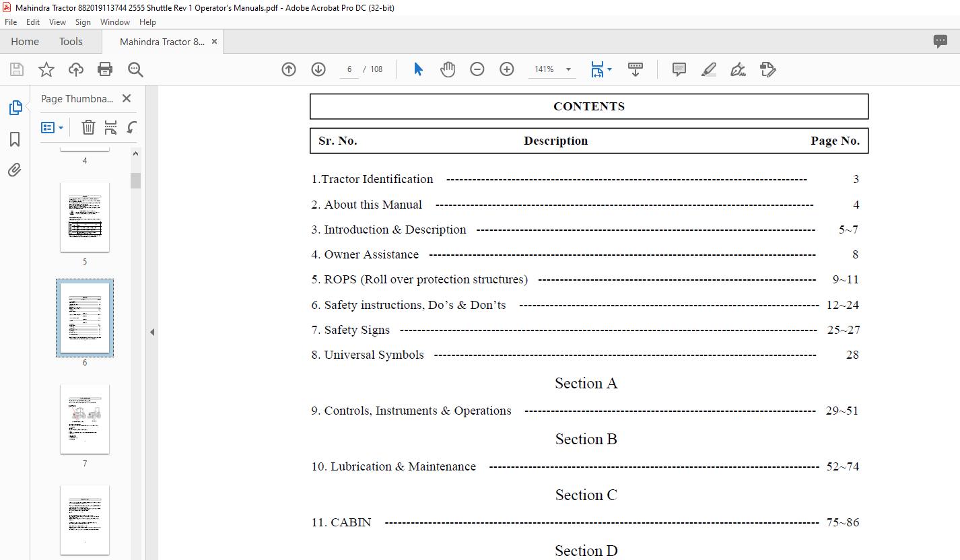Select page 7 thumbnail
This screenshot has width=960, height=560.
[85, 419]
